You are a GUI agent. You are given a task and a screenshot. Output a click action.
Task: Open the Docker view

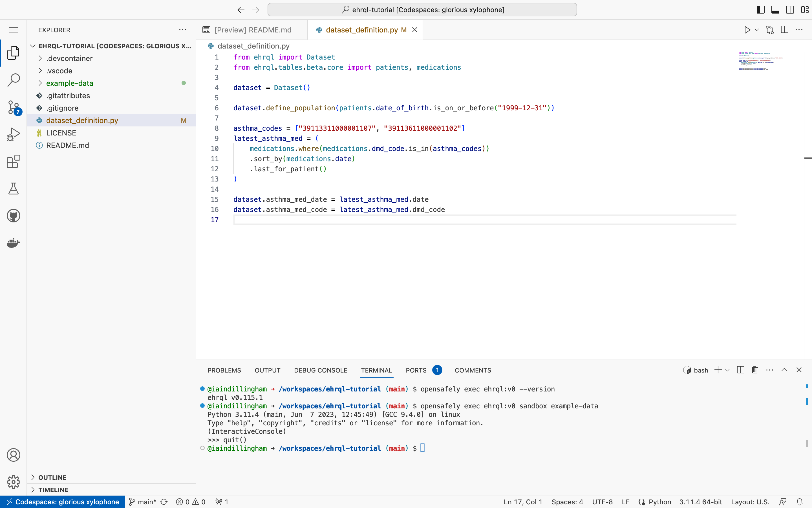pos(14,243)
